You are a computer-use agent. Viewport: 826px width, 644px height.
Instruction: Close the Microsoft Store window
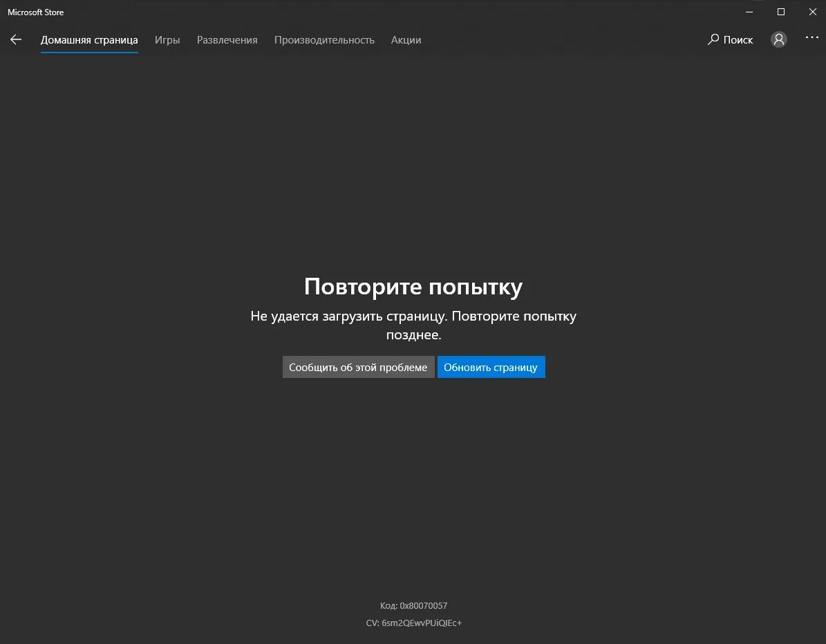(812, 12)
